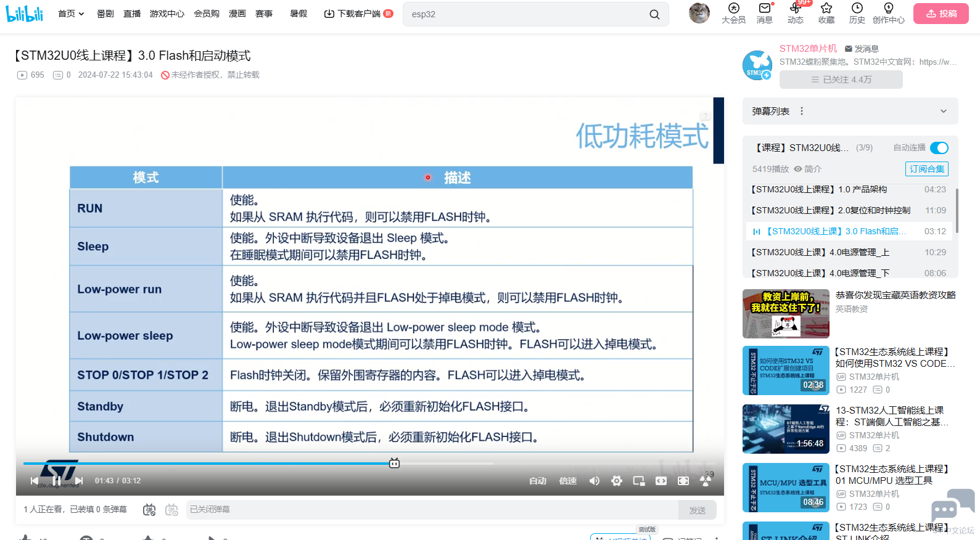980x540 pixels.
Task: Open 暑假 navigation item
Action: [x=299, y=14]
